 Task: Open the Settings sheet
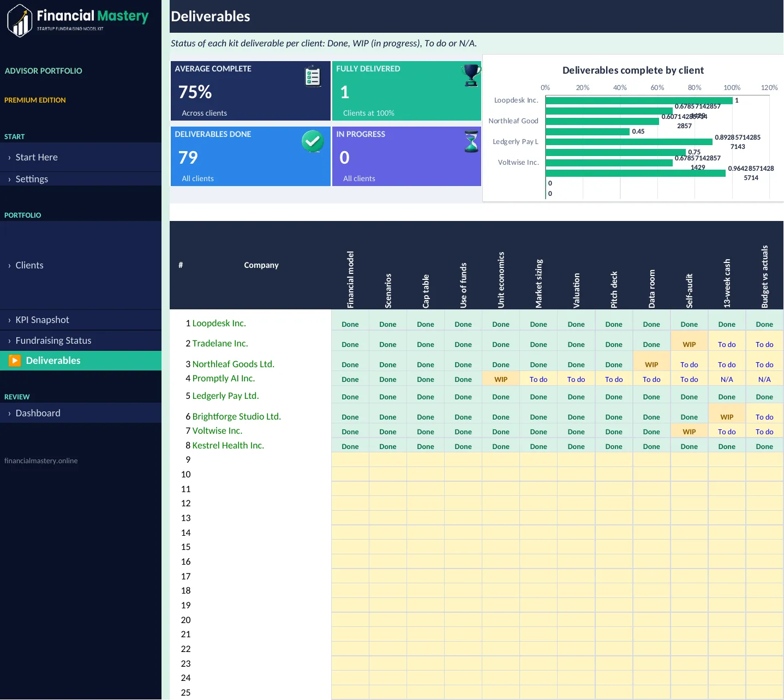[81, 179]
